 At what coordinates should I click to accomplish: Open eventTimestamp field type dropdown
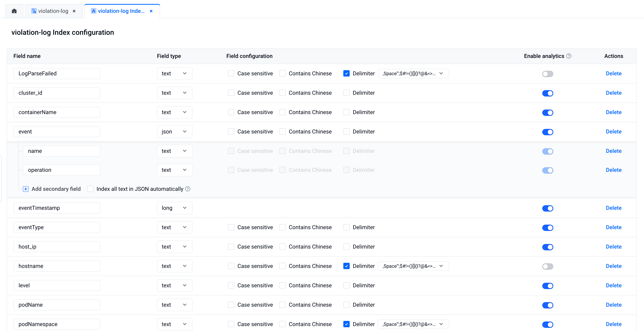174,208
